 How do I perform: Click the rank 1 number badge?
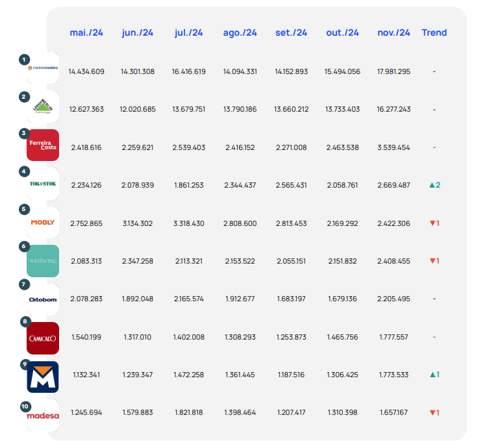point(24,60)
